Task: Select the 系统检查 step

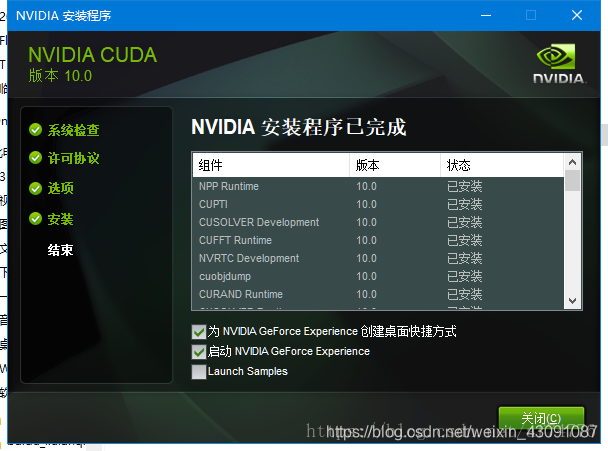Action: point(73,130)
